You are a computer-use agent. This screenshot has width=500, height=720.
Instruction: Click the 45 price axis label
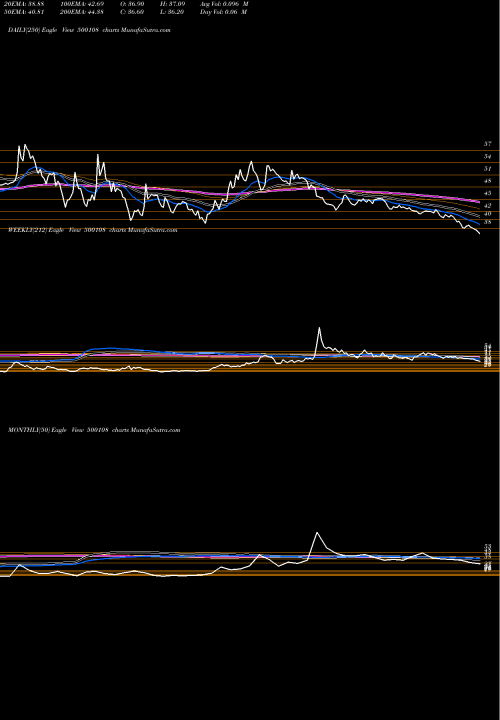point(488,193)
